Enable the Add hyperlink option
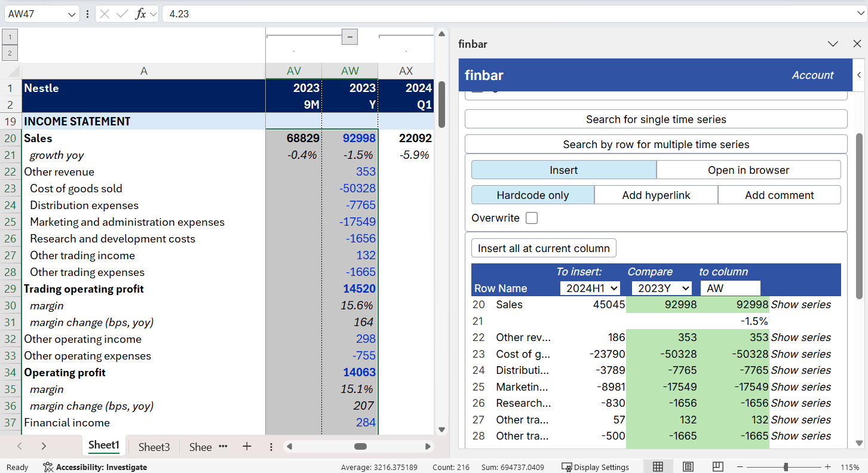This screenshot has height=473, width=868. click(655, 195)
